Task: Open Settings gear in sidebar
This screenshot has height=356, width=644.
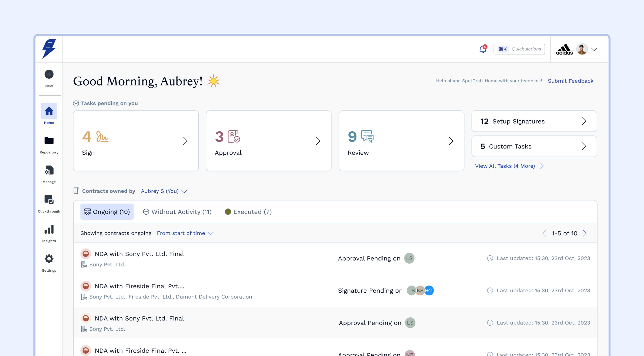Action: click(49, 259)
